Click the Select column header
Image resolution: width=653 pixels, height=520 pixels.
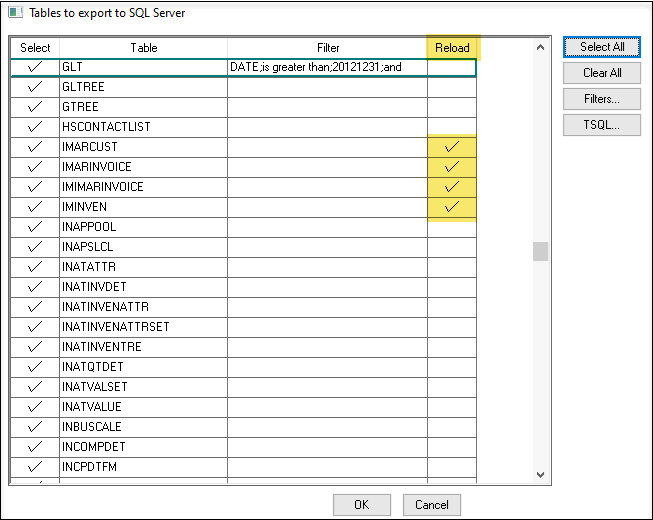[35, 48]
